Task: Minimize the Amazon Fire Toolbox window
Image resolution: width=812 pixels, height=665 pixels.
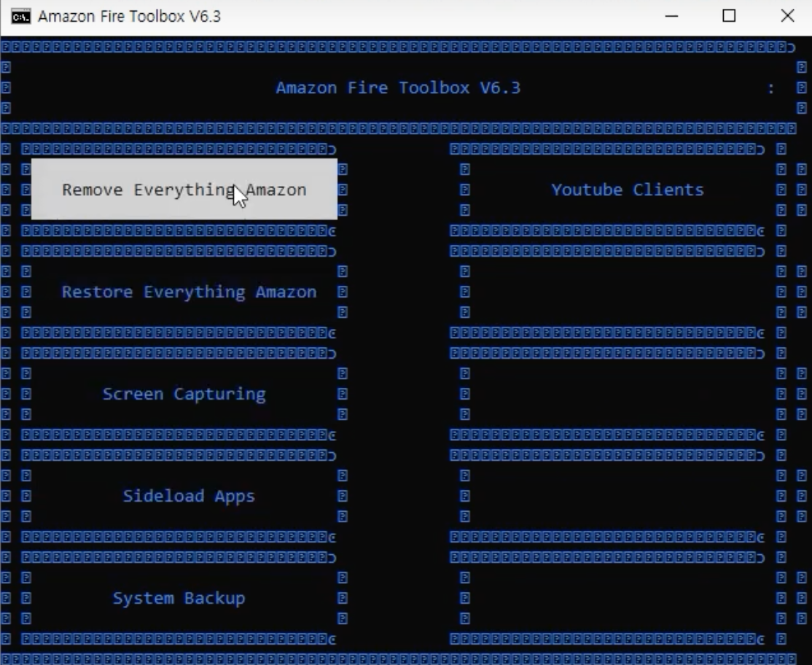Action: point(671,16)
